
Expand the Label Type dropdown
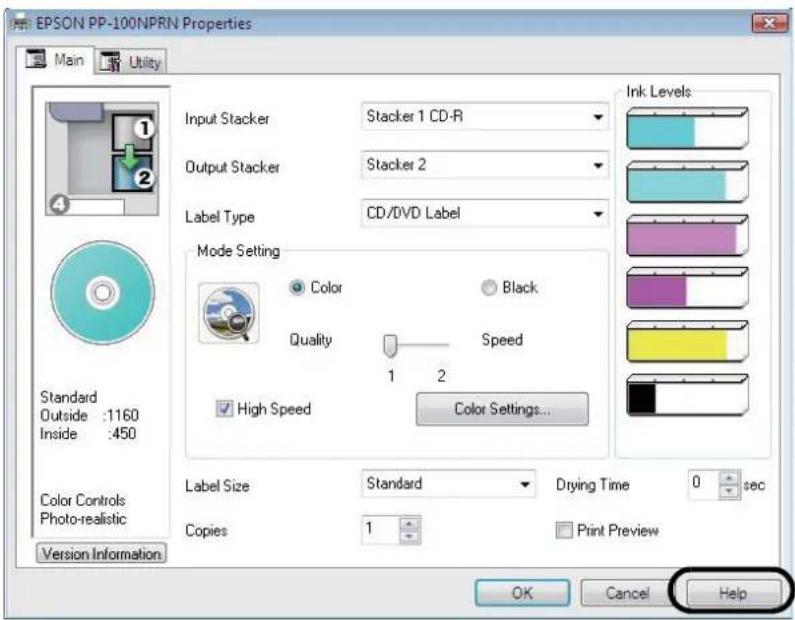coord(484,213)
